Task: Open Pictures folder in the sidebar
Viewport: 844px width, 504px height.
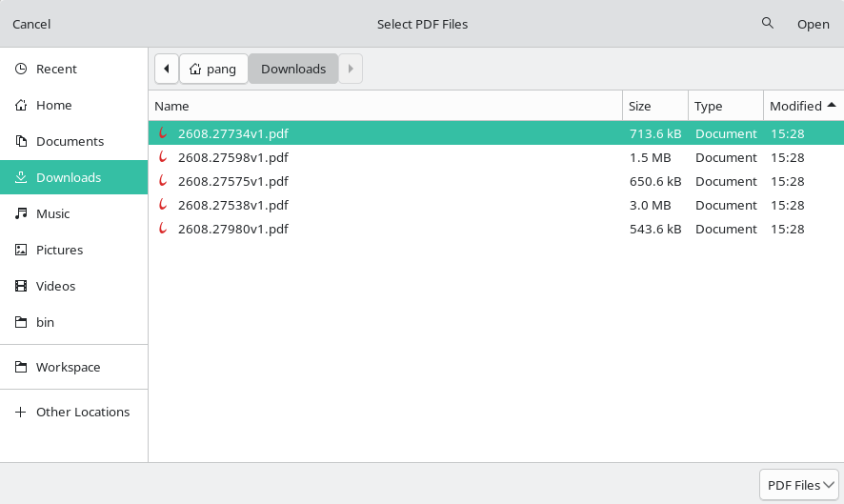Action: click(73, 250)
